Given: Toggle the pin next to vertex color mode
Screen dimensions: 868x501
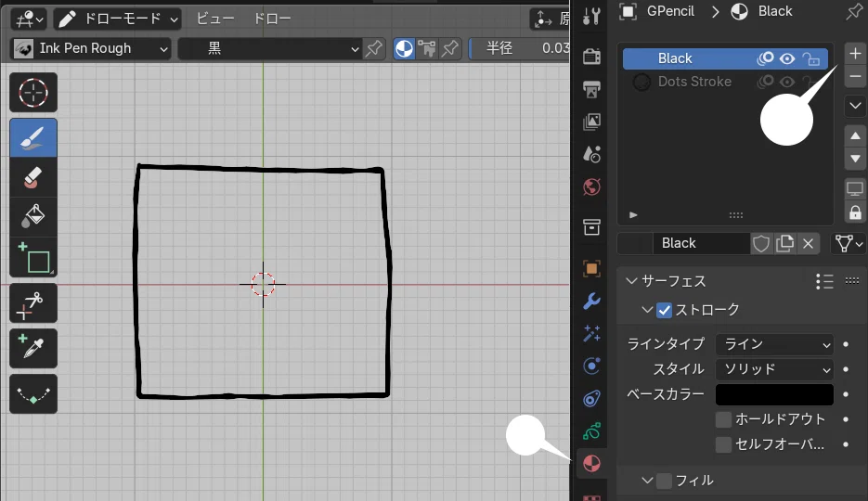Looking at the screenshot, I should (450, 48).
